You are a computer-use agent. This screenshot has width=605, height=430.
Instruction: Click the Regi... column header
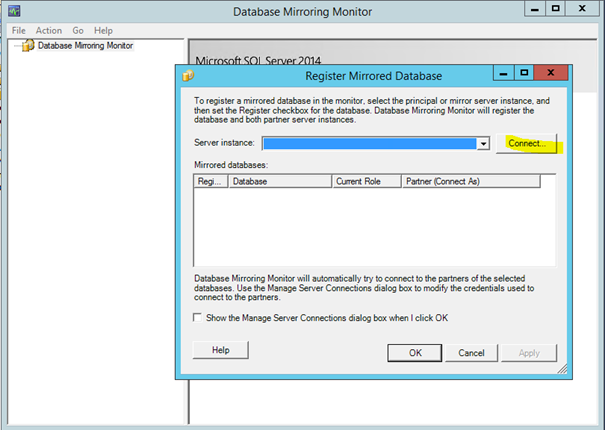point(210,182)
